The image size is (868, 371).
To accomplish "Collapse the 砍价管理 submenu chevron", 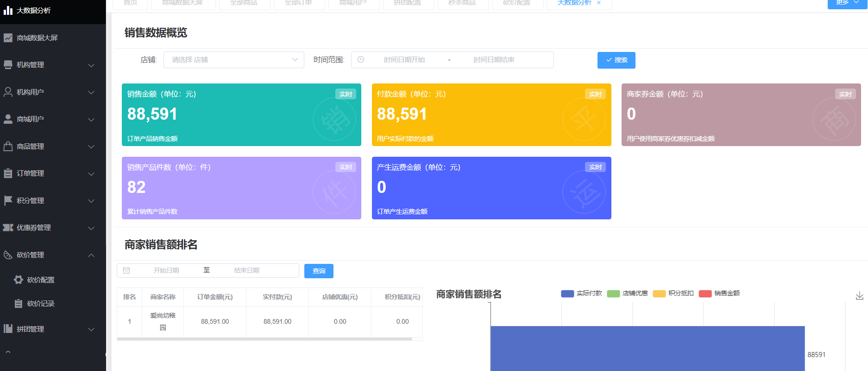I will [91, 255].
